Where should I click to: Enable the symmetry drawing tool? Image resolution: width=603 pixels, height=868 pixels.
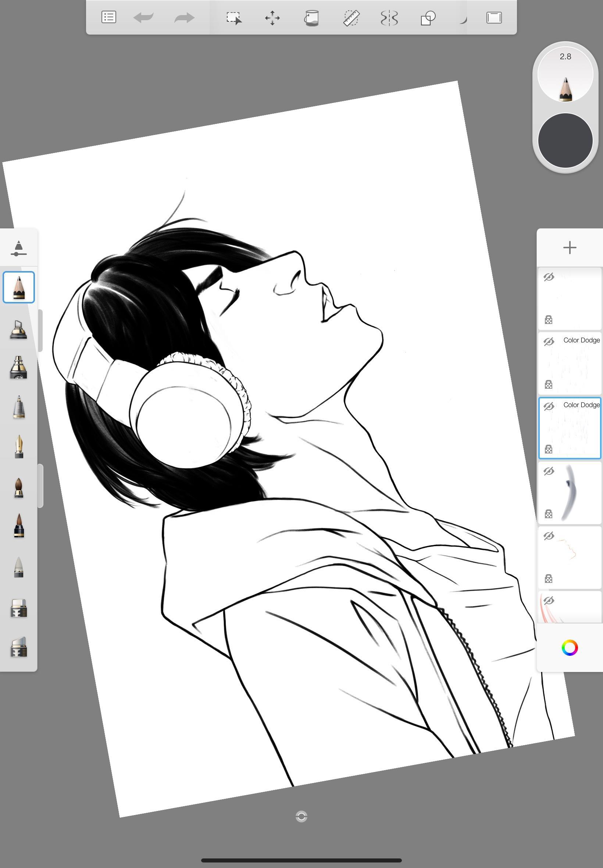[389, 18]
